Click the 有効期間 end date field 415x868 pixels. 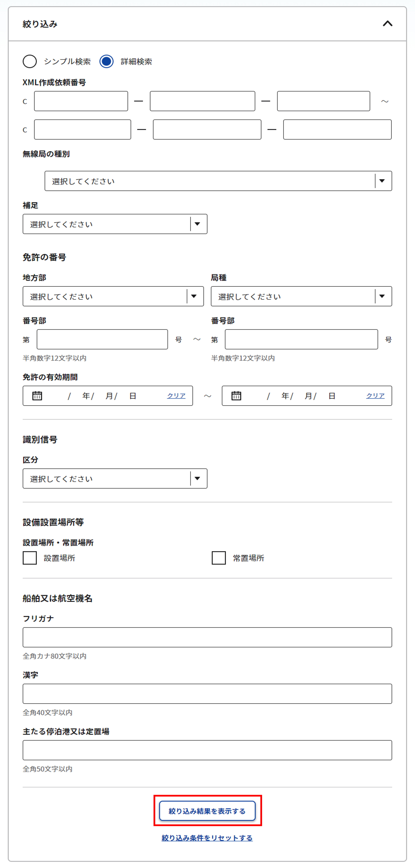tap(307, 396)
